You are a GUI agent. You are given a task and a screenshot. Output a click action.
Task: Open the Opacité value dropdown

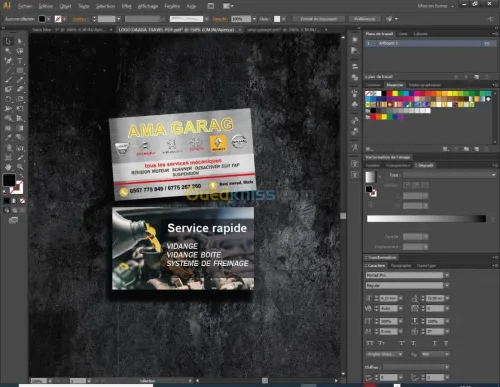tap(254, 19)
